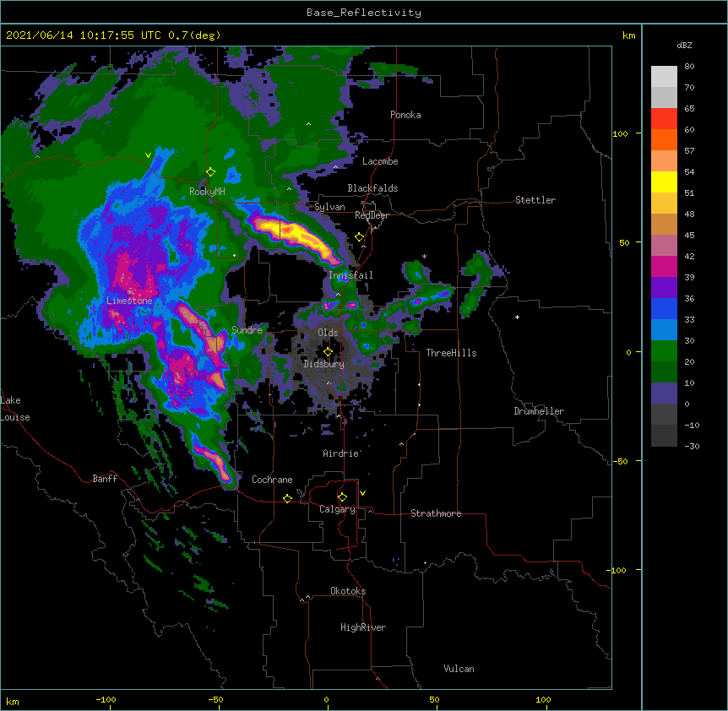Click the Blackfalds city label
728x711 pixels.
(x=372, y=188)
